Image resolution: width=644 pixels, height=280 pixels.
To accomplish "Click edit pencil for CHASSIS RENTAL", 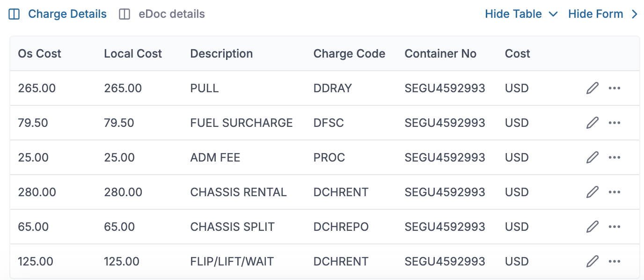I will 592,192.
